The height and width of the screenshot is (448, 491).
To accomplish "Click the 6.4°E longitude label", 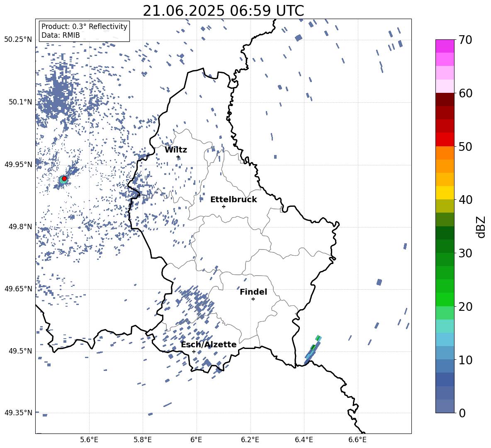I will pos(304,440).
